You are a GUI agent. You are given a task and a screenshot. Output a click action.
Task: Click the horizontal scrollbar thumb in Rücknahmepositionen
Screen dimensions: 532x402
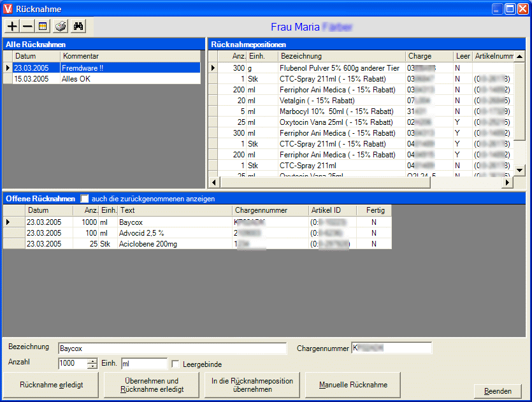click(325, 182)
